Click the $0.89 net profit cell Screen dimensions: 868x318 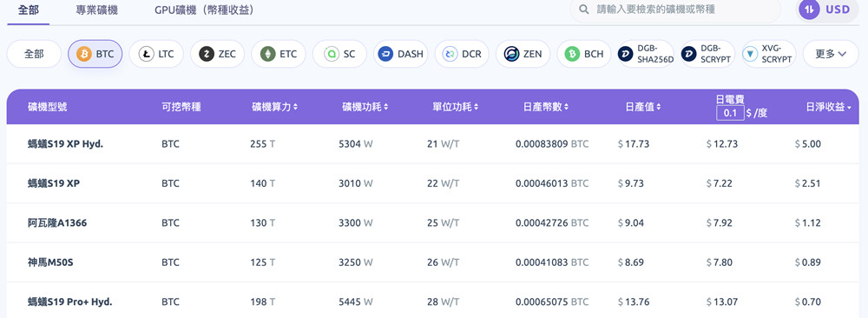click(807, 262)
